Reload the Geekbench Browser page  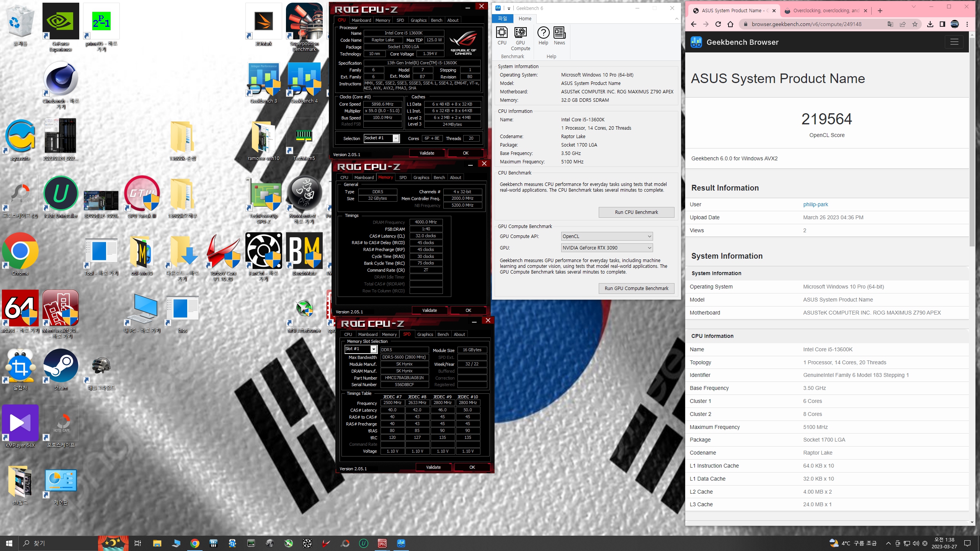(x=718, y=24)
